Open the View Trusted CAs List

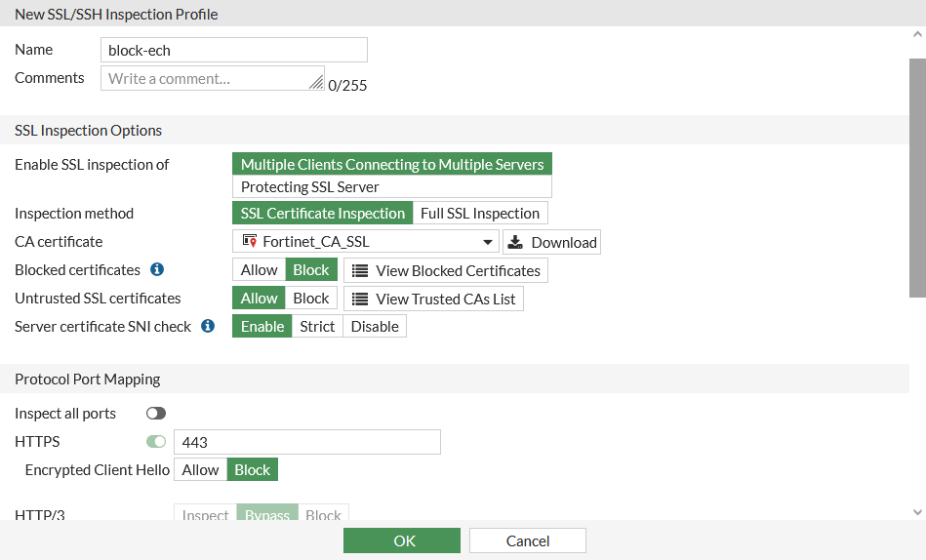[x=433, y=299]
